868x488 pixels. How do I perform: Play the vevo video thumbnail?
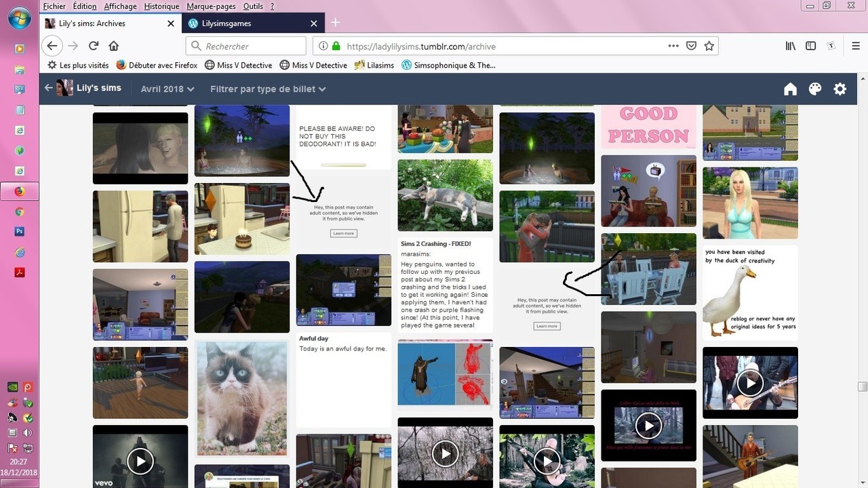(140, 461)
